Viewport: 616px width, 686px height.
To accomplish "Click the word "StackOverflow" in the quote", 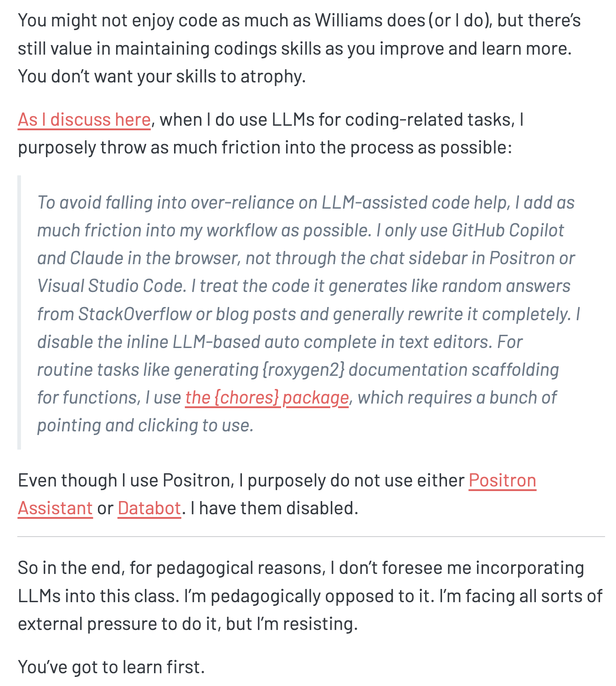I will coord(135,314).
